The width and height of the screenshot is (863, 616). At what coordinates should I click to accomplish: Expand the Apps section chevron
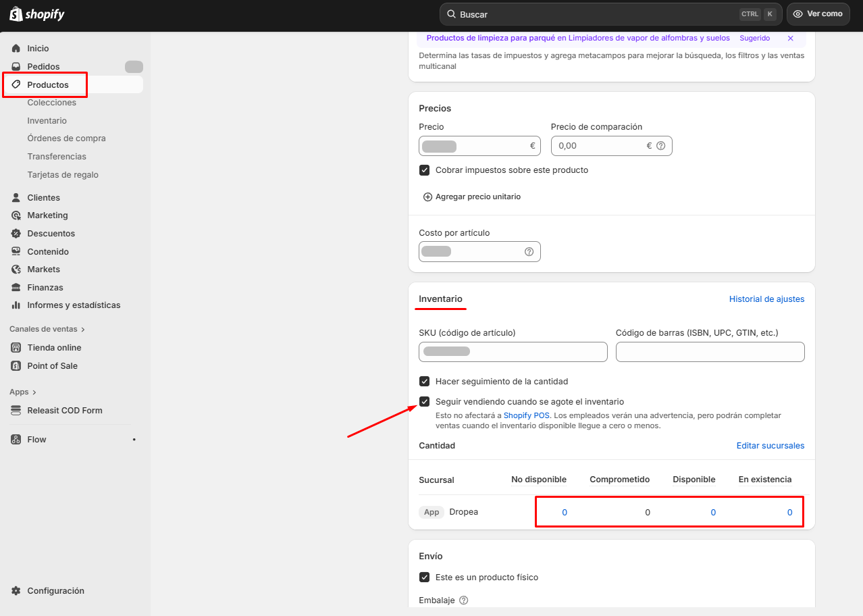[34, 392]
